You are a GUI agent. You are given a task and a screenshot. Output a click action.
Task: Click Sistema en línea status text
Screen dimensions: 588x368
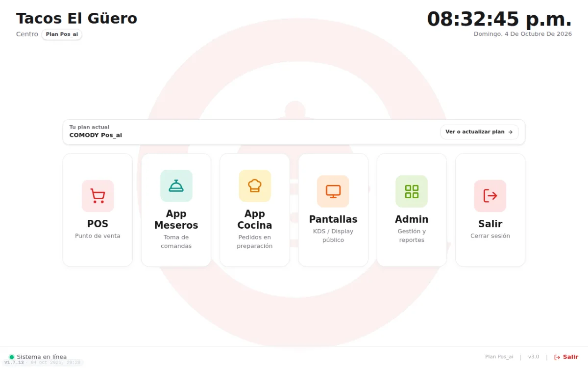[x=42, y=357]
